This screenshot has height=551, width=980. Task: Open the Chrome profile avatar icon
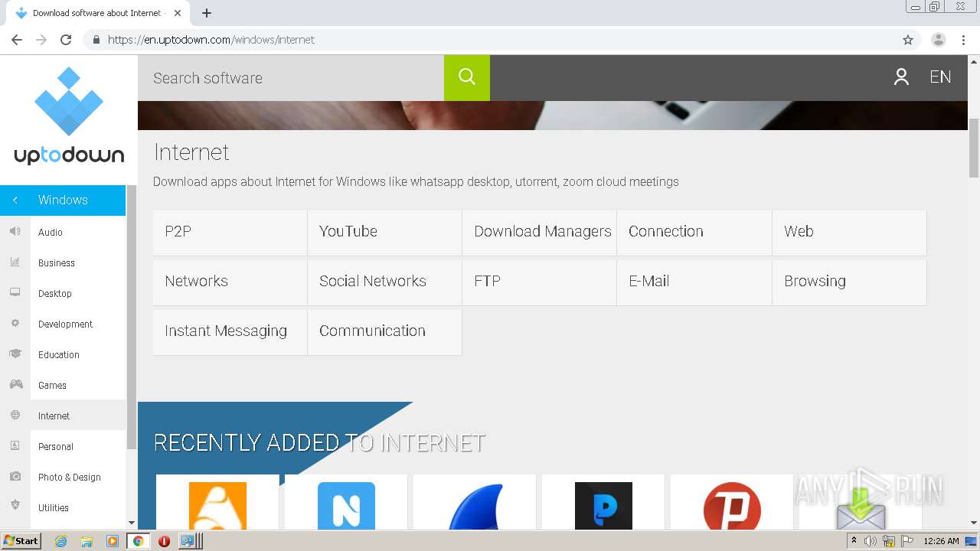pyautogui.click(x=939, y=40)
